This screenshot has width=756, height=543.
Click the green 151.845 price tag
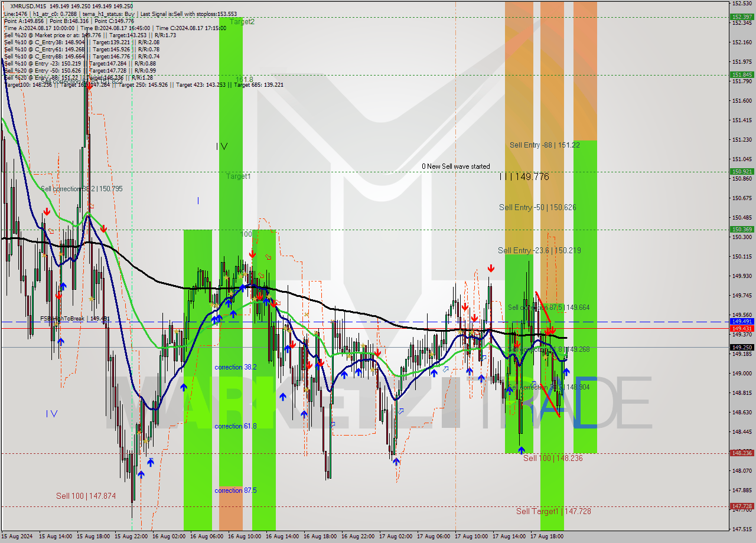[742, 75]
